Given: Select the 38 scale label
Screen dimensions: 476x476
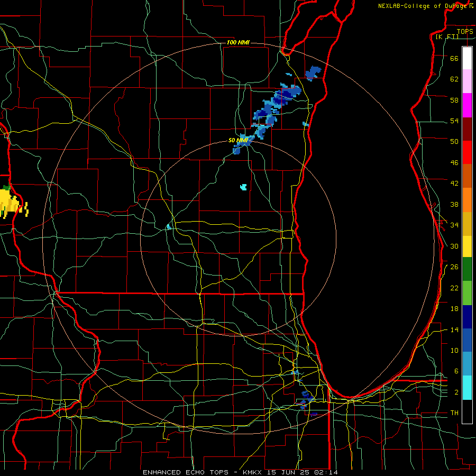Looking at the screenshot, I should [x=454, y=204].
